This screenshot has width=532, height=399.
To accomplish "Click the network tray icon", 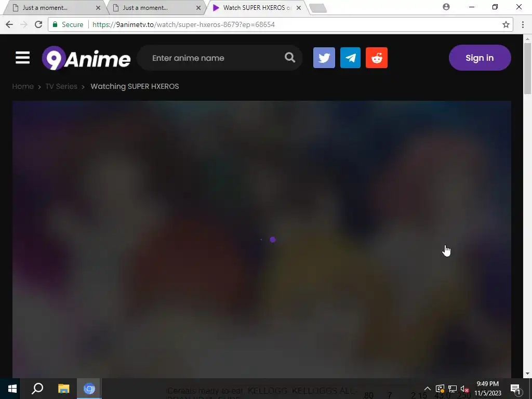I will pyautogui.click(x=453, y=389).
